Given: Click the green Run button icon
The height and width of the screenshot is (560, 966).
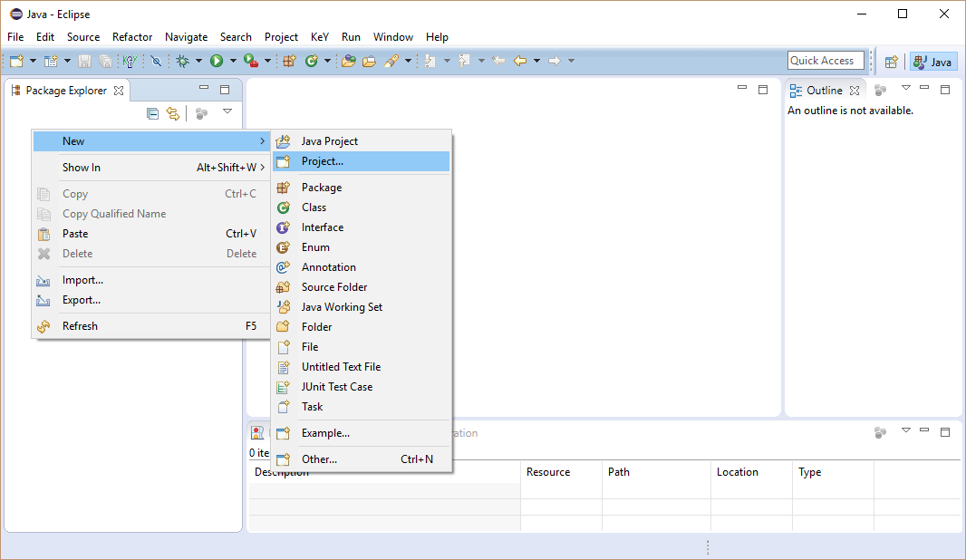Looking at the screenshot, I should pyautogui.click(x=217, y=61).
